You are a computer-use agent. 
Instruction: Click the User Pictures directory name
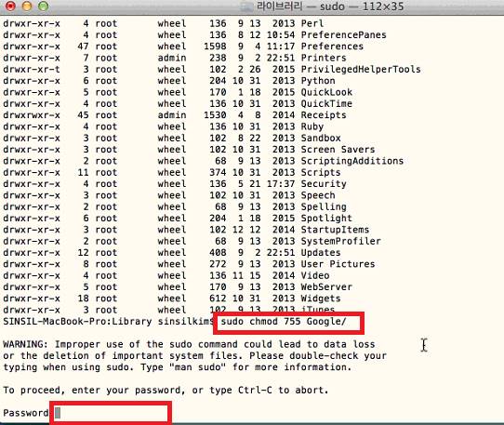pos(338,264)
